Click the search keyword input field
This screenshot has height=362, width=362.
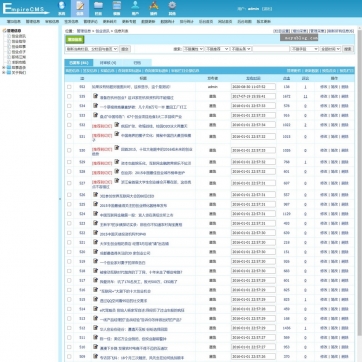(271, 49)
